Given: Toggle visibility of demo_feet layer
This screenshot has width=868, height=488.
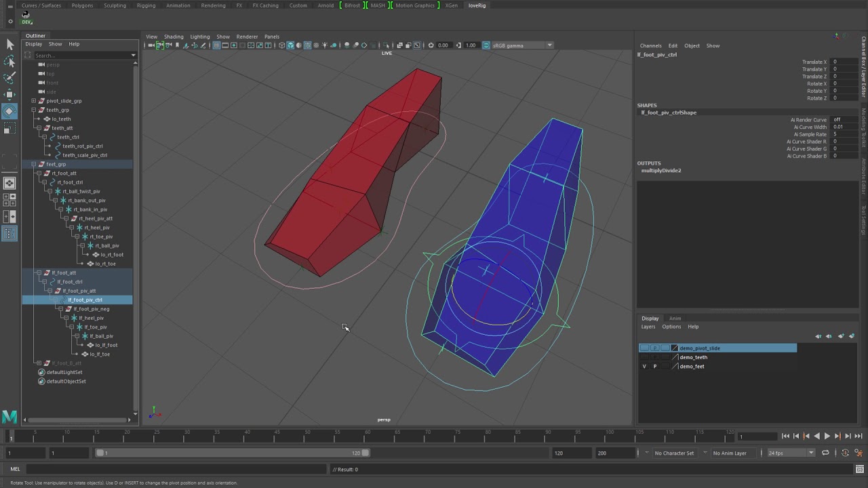Looking at the screenshot, I should coord(644,367).
